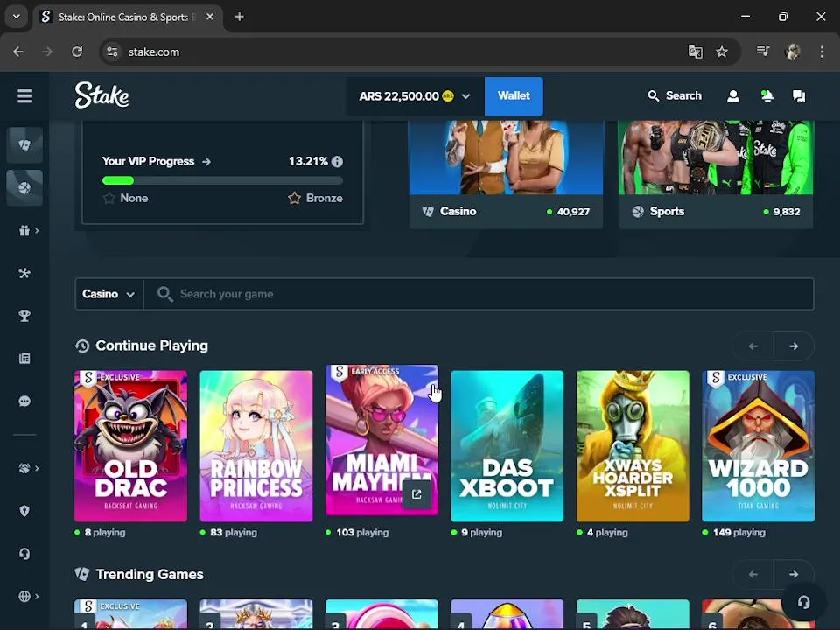
Task: Open the Old Drac game
Action: [x=130, y=446]
